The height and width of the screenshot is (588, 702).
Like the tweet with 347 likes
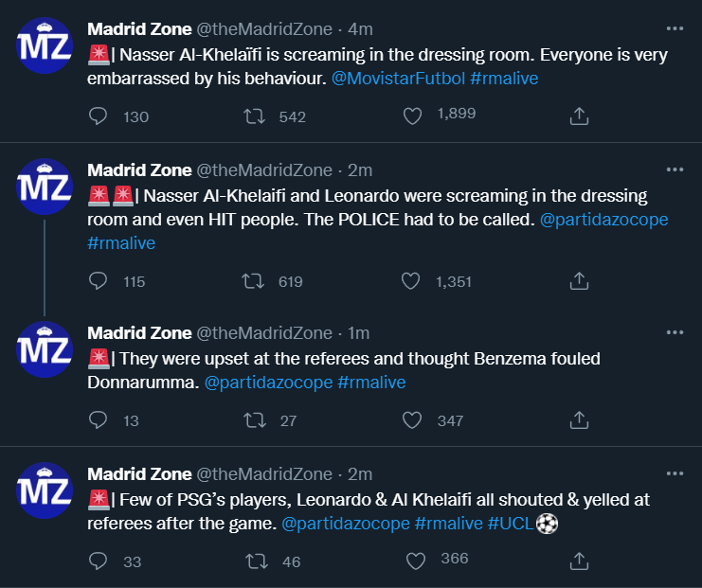[x=412, y=420]
